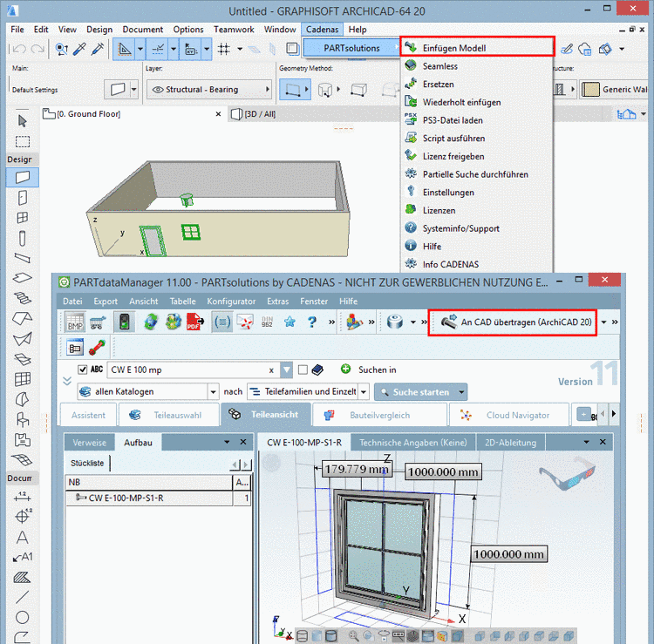Click the star favorites icon in PARTdataManager
Screen dimensions: 654x644
[290, 322]
